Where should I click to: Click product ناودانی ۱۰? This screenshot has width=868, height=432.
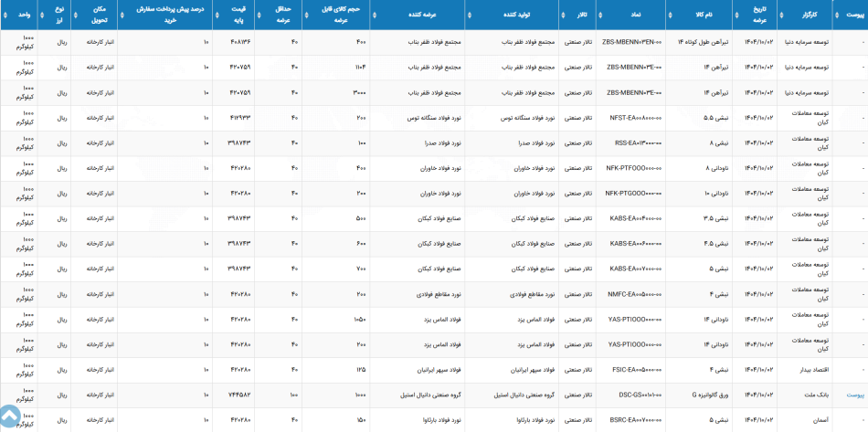(718, 194)
